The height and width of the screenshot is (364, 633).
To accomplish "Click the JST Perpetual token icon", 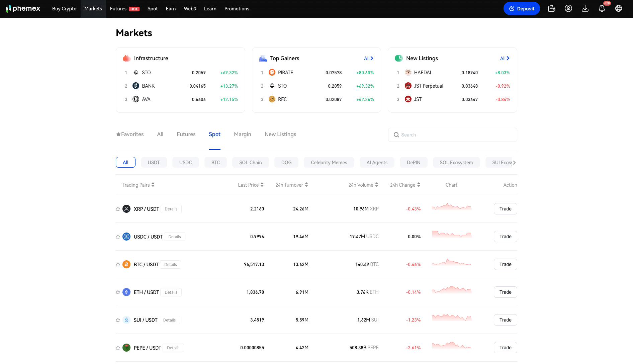I will tap(408, 86).
